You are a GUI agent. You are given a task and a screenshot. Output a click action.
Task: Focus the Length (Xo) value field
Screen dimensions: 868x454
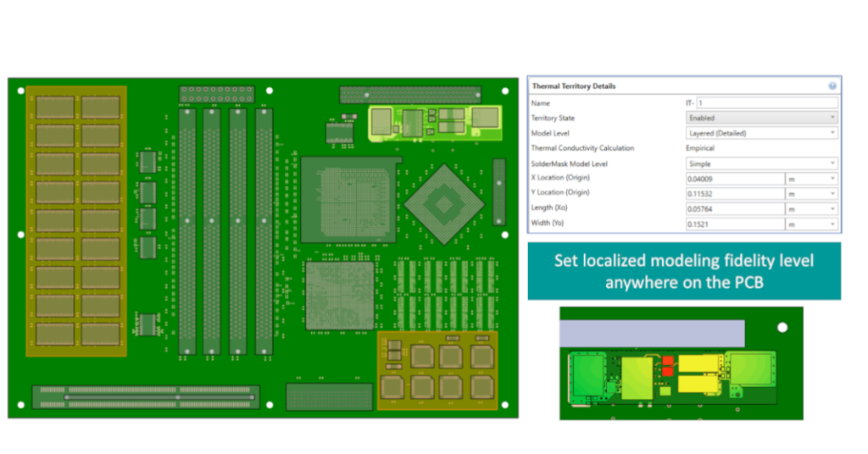(734, 209)
